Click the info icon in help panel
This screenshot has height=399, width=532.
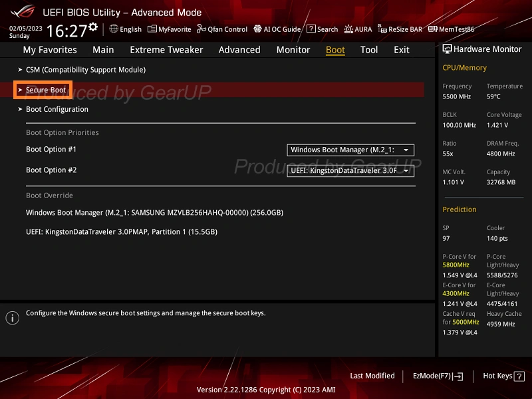(x=13, y=318)
